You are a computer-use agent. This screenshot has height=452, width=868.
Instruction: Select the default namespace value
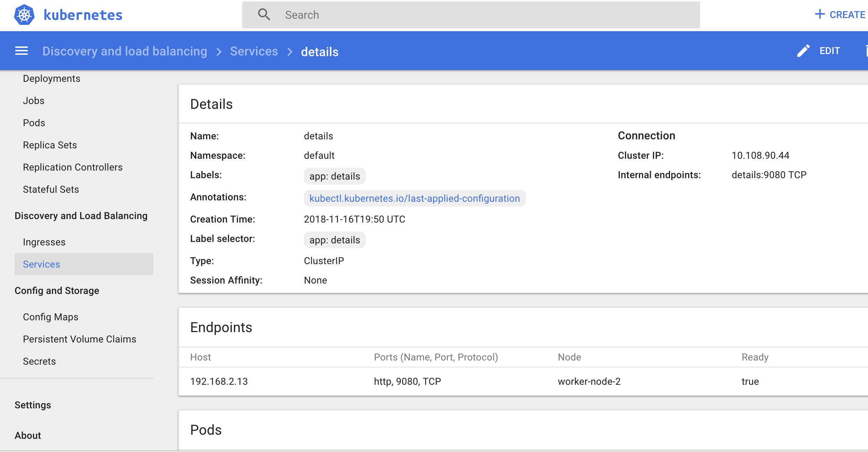pos(319,155)
